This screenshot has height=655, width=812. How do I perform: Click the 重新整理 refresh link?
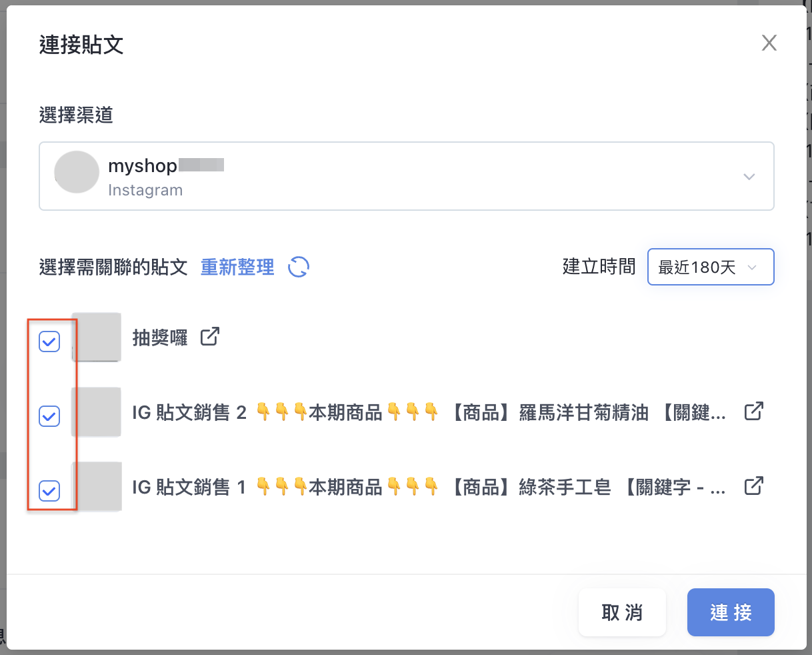pyautogui.click(x=237, y=267)
